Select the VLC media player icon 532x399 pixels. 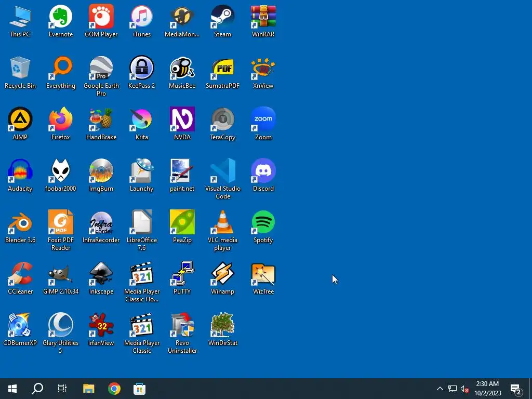click(x=222, y=222)
